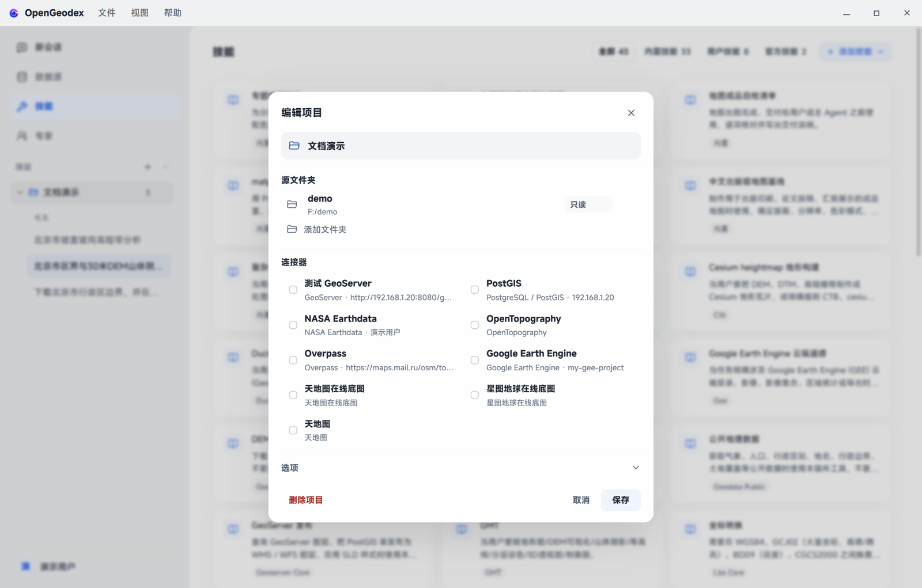Click the Cesium heightmap skill card behind dialog
922x588 pixels.
[x=781, y=291]
